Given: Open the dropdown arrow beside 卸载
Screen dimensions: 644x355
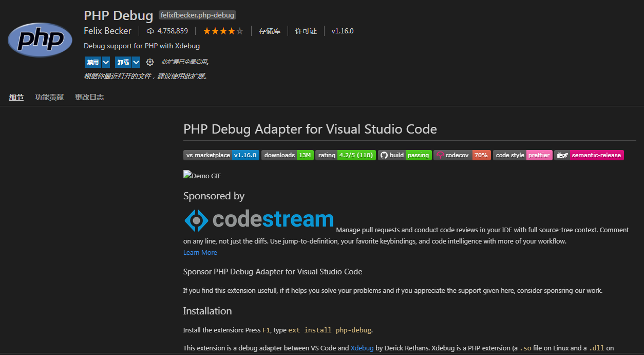Looking at the screenshot, I should click(x=136, y=62).
